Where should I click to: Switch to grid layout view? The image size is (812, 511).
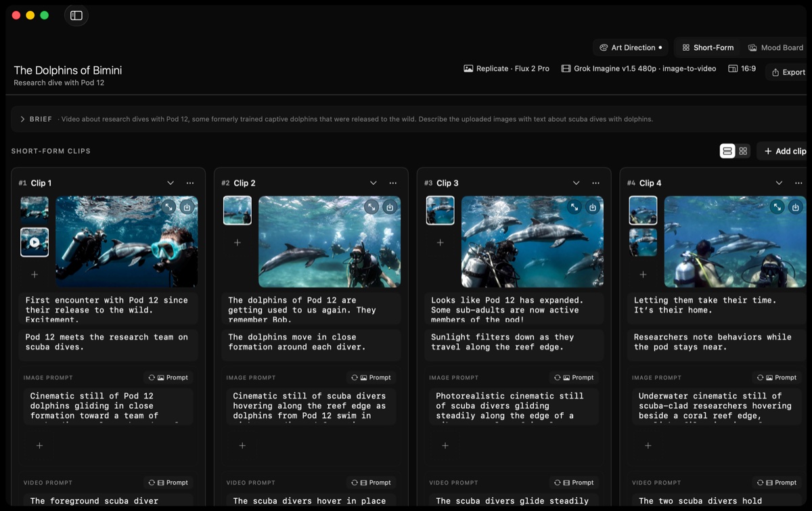click(x=743, y=151)
